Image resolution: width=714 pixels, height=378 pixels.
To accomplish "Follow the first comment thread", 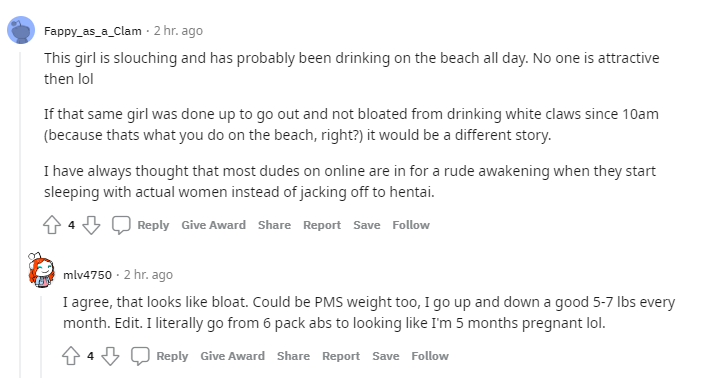I will [x=411, y=225].
